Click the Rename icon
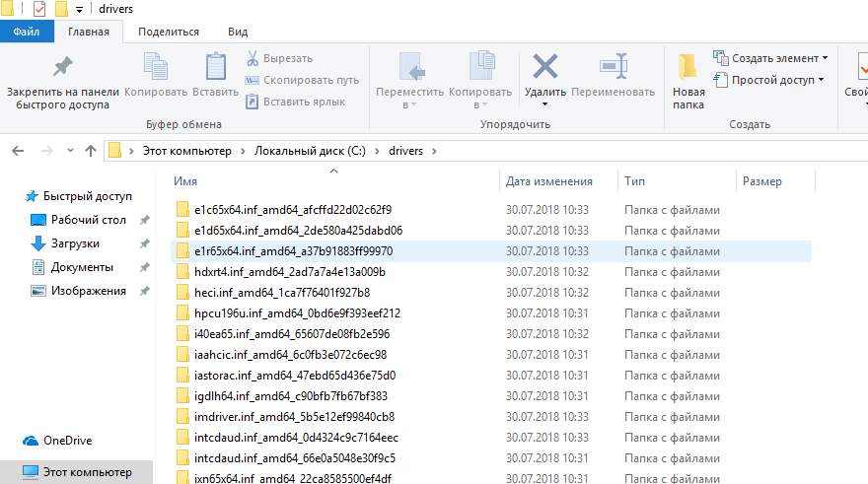868x484 pixels. point(612,67)
